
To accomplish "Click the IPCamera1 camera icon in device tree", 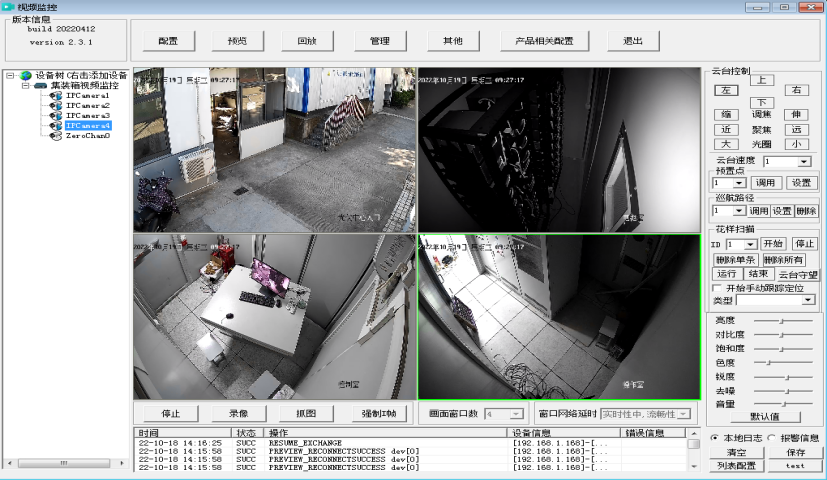I will pyautogui.click(x=56, y=96).
